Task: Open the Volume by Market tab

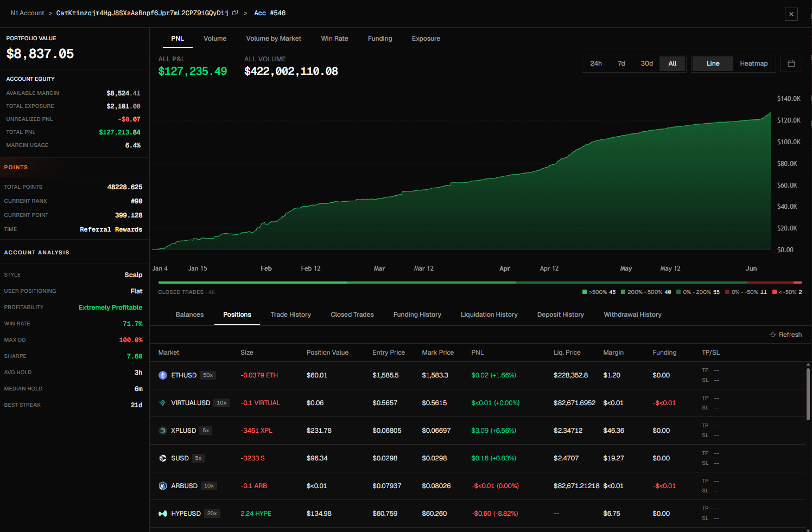Action: pyautogui.click(x=274, y=39)
